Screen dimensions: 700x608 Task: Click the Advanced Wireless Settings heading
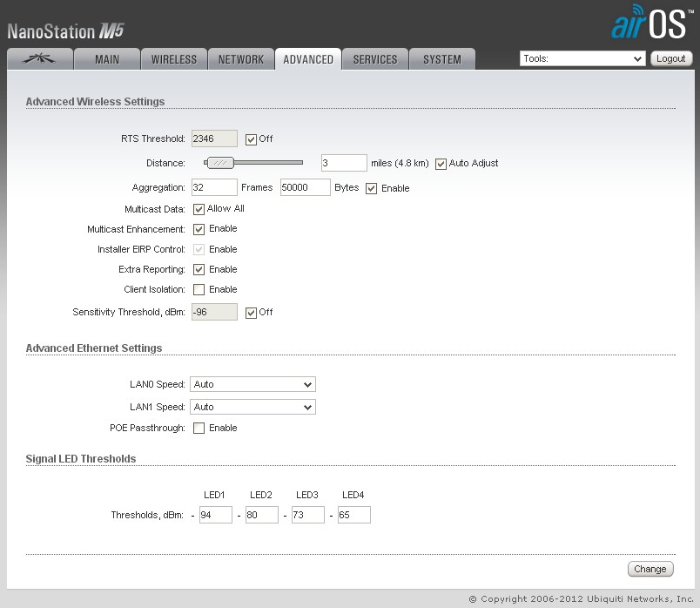click(x=95, y=101)
